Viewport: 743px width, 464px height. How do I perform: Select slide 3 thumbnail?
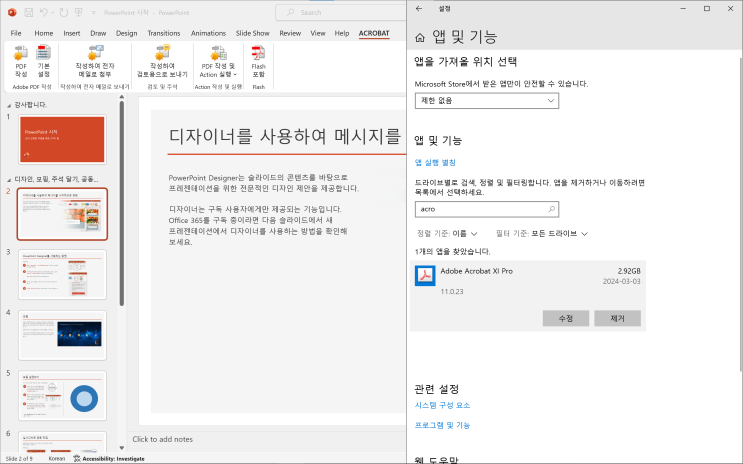coord(62,275)
